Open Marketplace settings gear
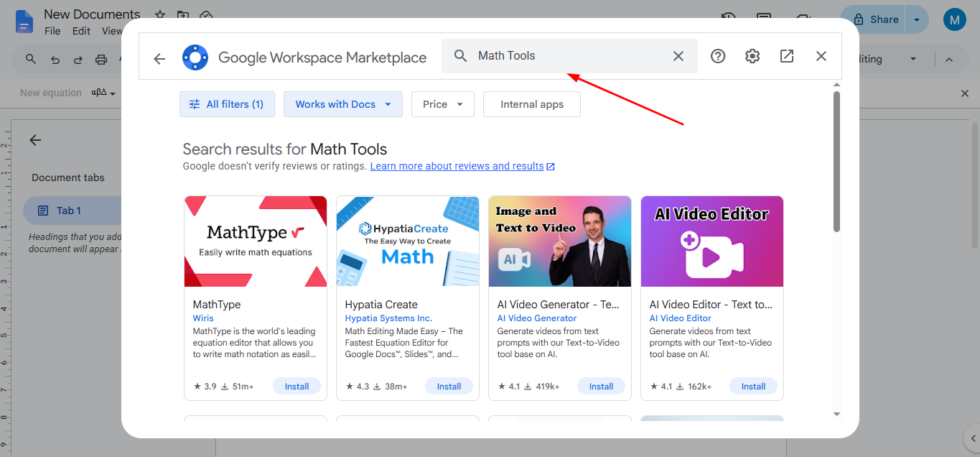 (x=752, y=56)
